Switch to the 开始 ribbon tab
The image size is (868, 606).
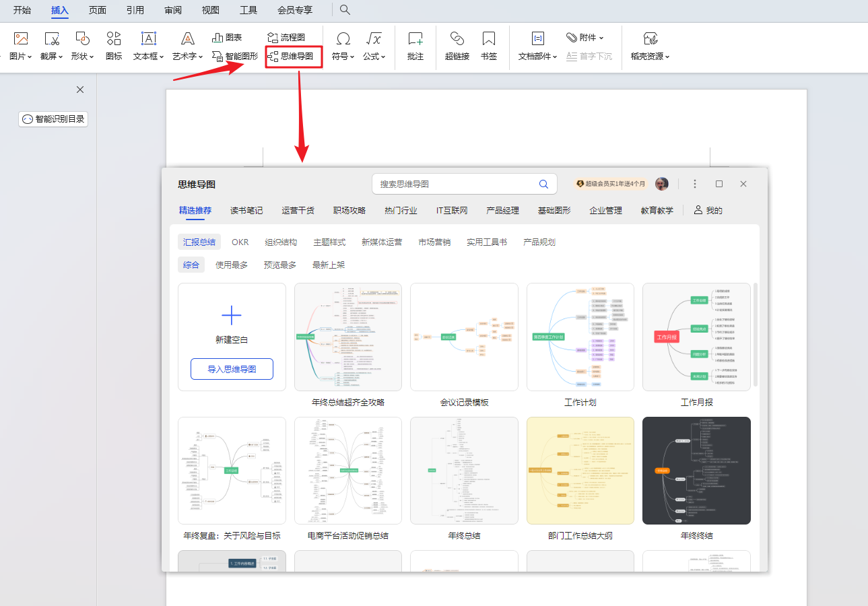pyautogui.click(x=22, y=10)
